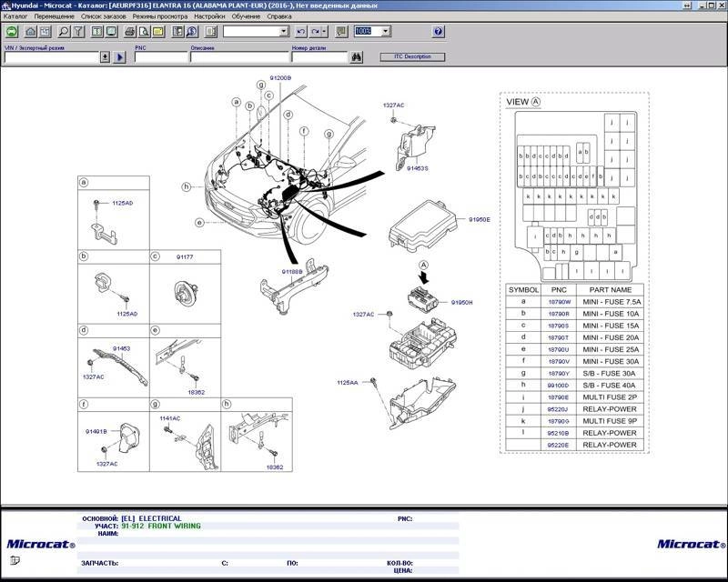Click part number 91950E on diagram
Viewport: 728px width, 582px height.
click(480, 219)
